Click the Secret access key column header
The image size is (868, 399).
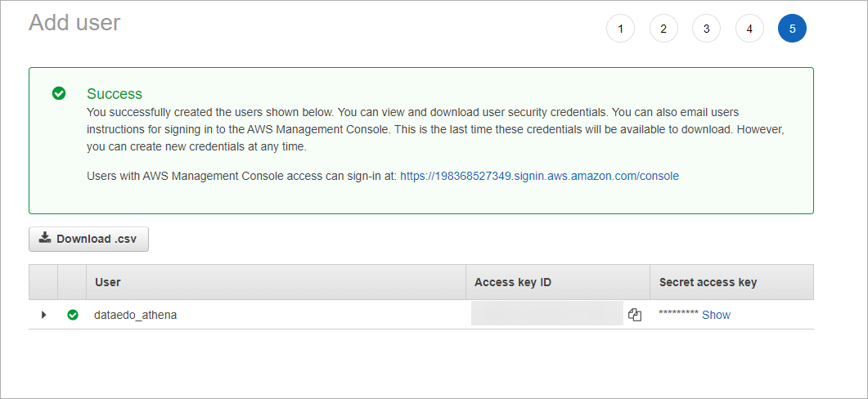click(x=708, y=282)
